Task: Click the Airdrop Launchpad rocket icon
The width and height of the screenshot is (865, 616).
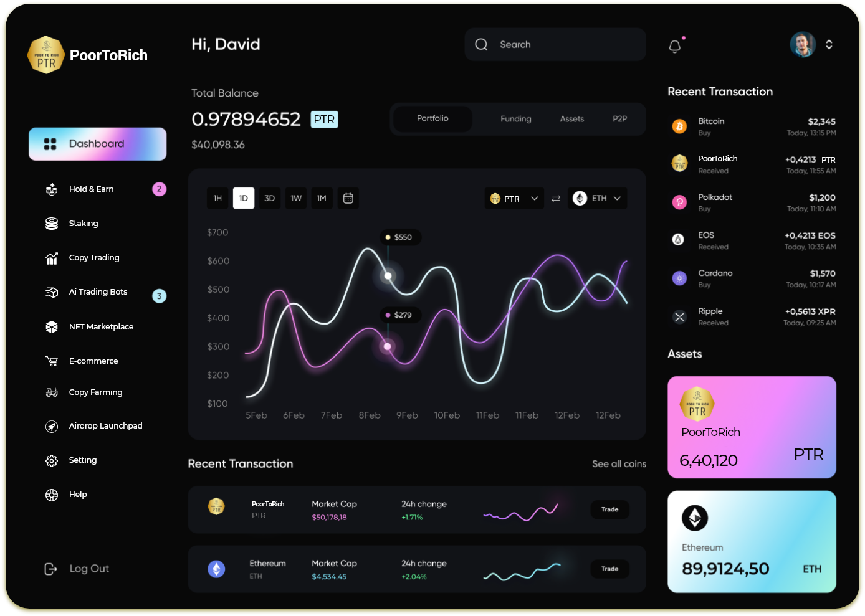Action: click(52, 426)
